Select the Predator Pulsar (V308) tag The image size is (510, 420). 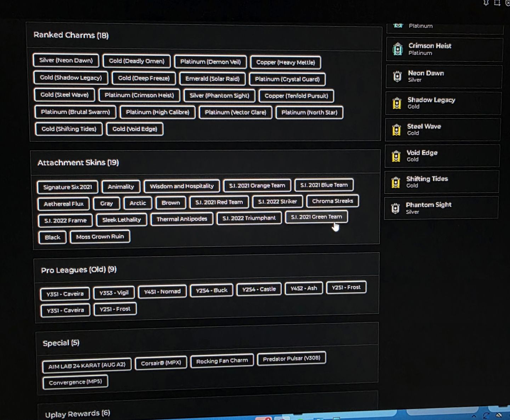(x=291, y=358)
